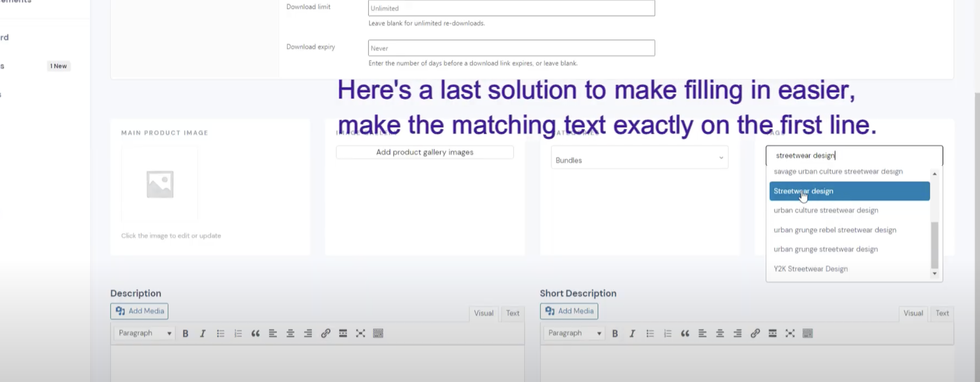Open Paragraph format dropdown in Short Description

click(574, 333)
